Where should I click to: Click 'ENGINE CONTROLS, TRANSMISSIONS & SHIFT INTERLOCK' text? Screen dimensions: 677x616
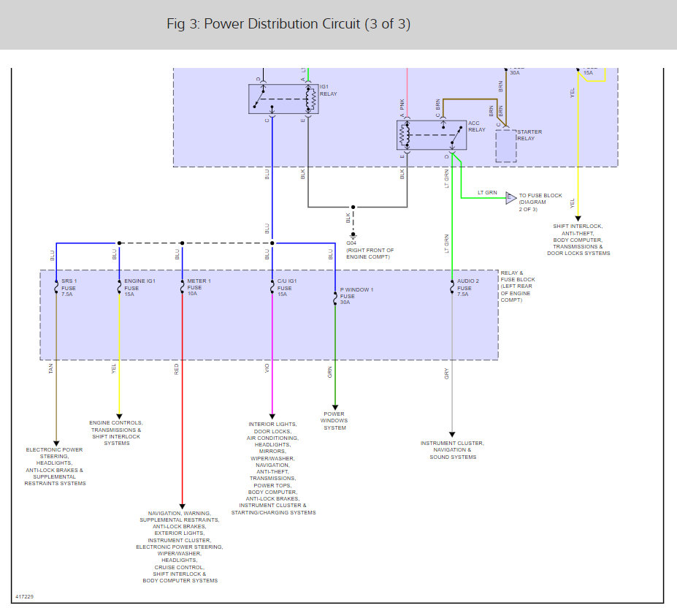pyautogui.click(x=116, y=433)
